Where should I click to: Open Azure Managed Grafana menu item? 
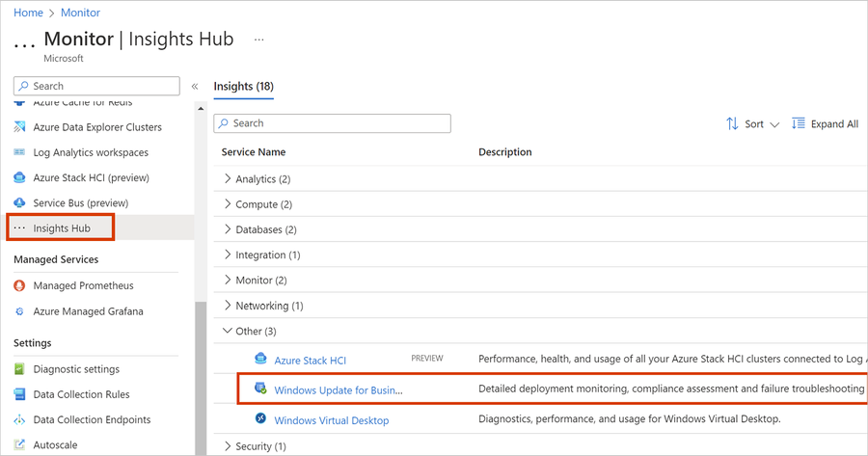coord(88,311)
